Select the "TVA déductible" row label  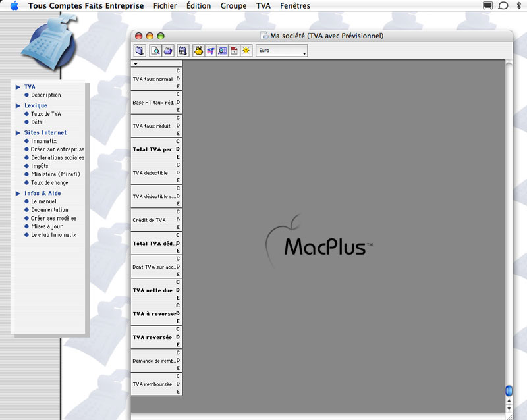coord(150,173)
